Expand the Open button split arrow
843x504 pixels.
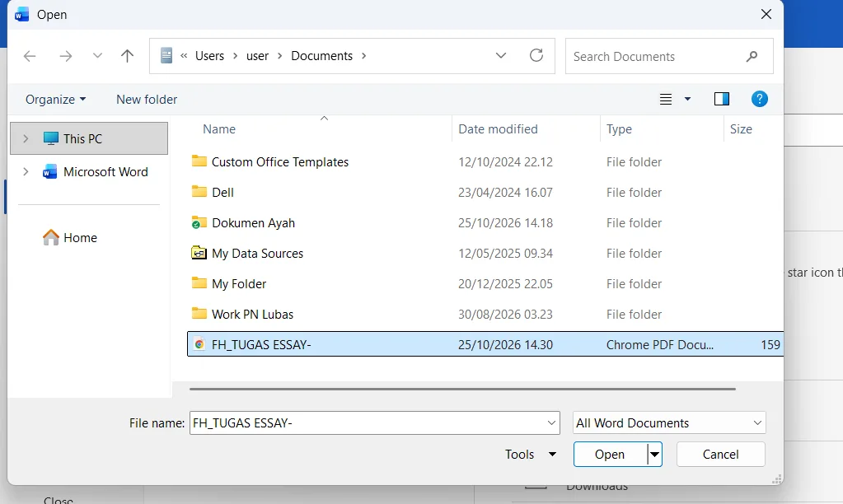(654, 455)
